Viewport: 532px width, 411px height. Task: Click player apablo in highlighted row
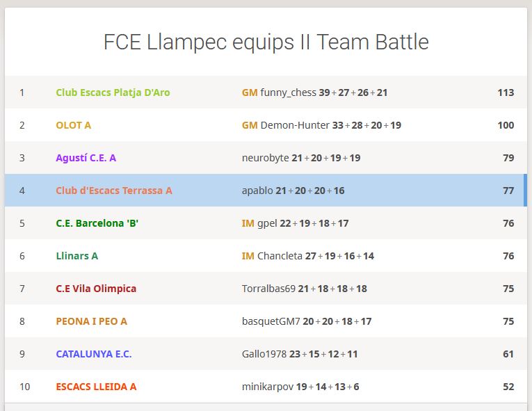[257, 191]
